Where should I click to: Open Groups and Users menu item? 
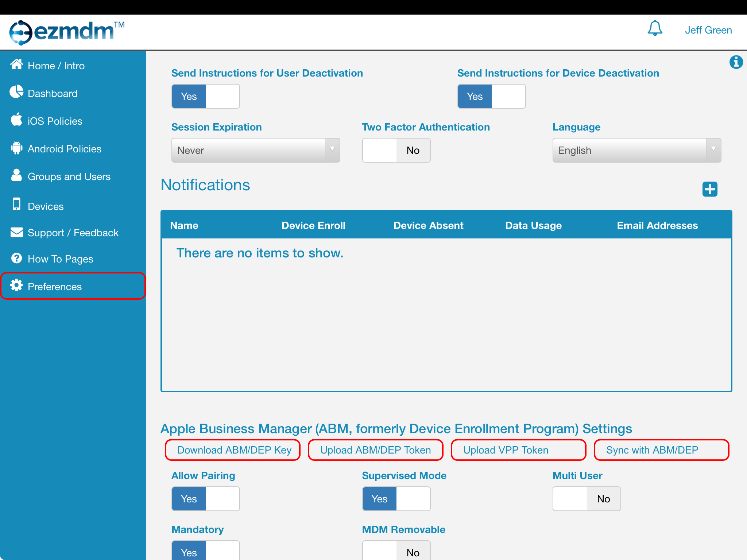coord(69,177)
